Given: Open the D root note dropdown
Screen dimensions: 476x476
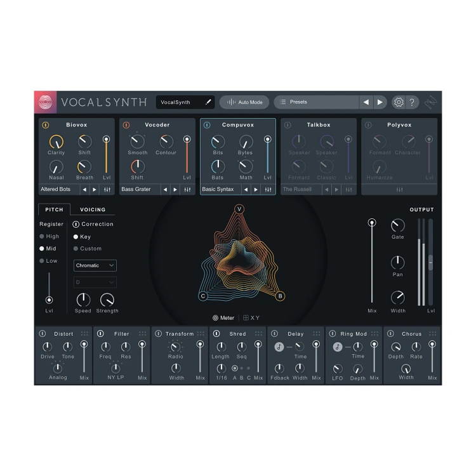Looking at the screenshot, I should [95, 282].
